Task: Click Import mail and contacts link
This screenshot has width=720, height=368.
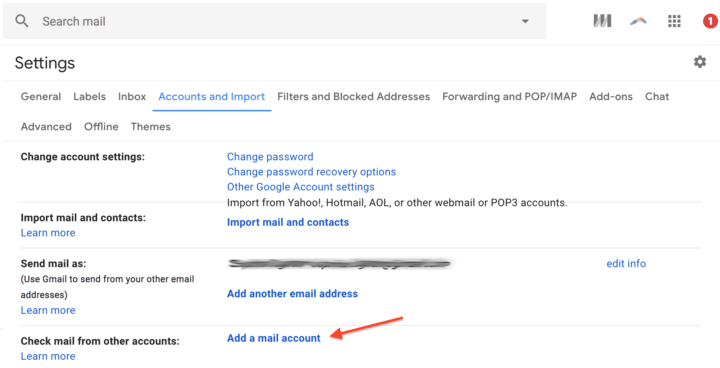Action: point(288,222)
